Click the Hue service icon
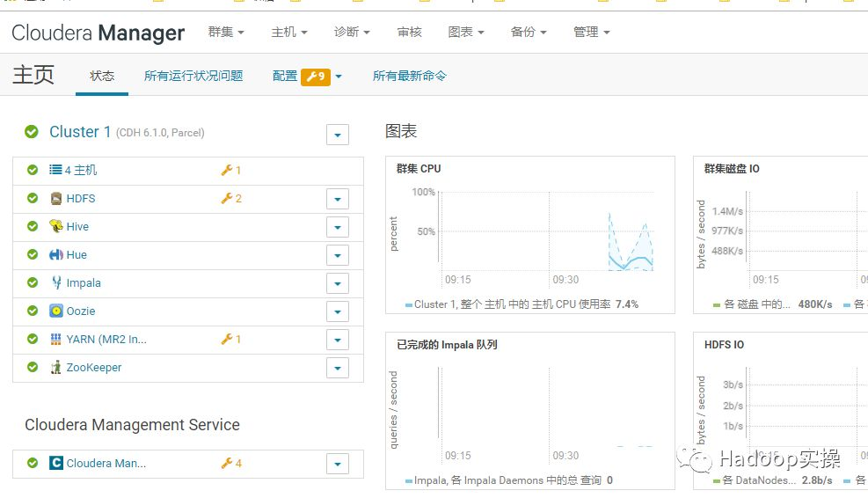This screenshot has height=498, width=868. [x=56, y=255]
